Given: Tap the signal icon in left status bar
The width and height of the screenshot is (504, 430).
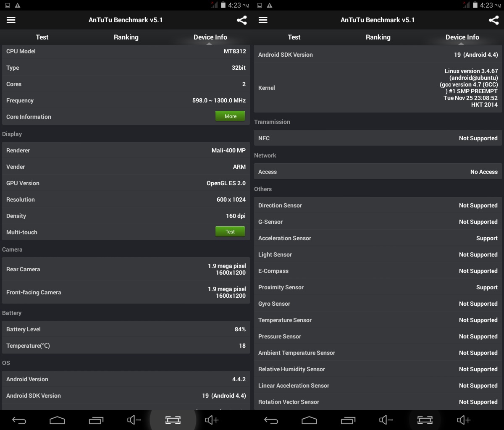Looking at the screenshot, I should (214, 5).
